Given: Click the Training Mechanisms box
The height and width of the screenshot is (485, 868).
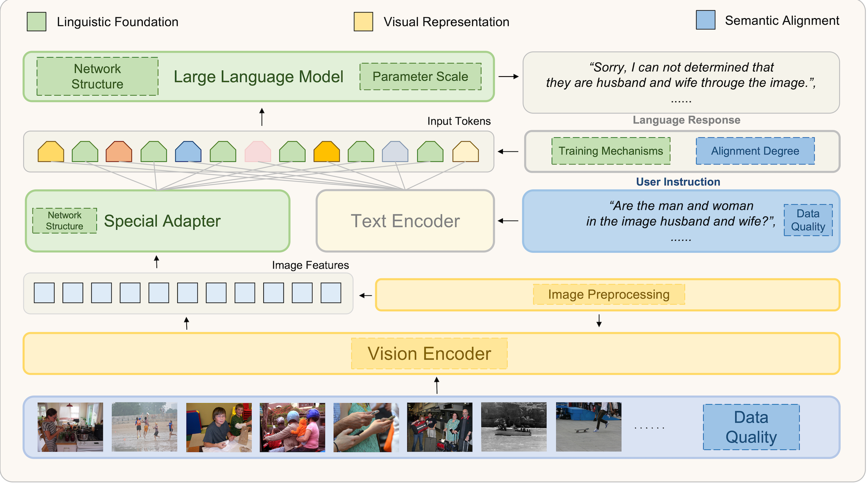Looking at the screenshot, I should (611, 151).
